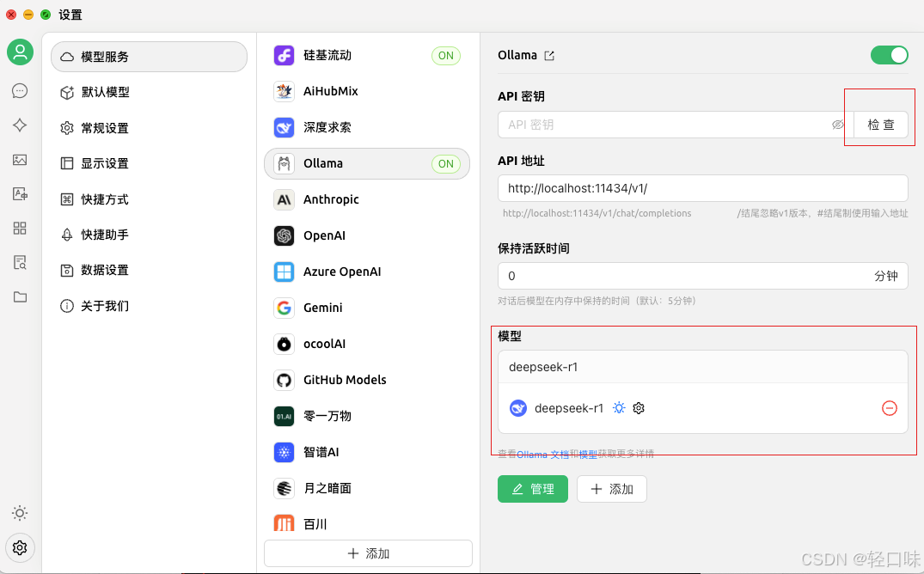Click the Azure OpenAI provider logo
Image resolution: width=924 pixels, height=574 pixels.
pos(284,272)
